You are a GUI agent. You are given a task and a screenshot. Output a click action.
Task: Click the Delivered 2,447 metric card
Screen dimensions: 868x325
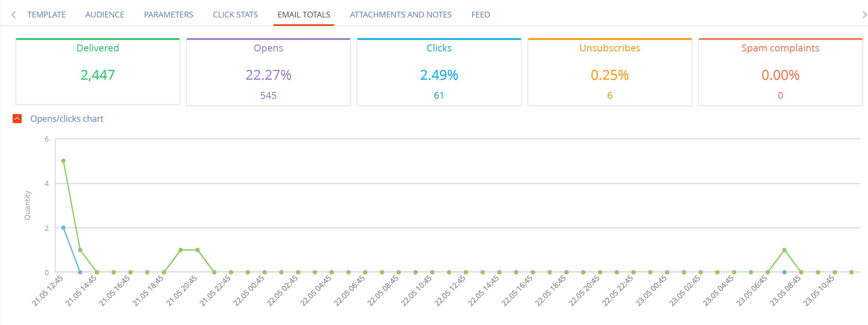(98, 71)
